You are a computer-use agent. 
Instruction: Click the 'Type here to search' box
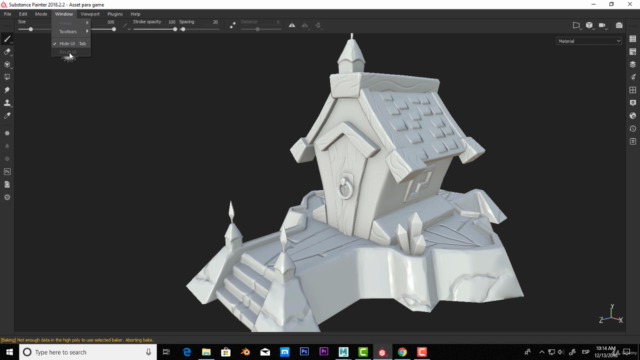point(88,352)
